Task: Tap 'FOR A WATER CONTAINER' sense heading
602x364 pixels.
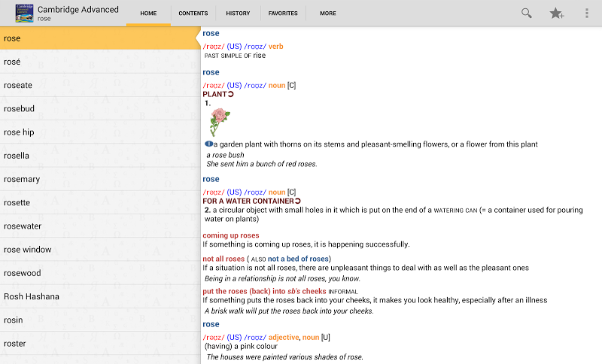Action: click(x=248, y=201)
